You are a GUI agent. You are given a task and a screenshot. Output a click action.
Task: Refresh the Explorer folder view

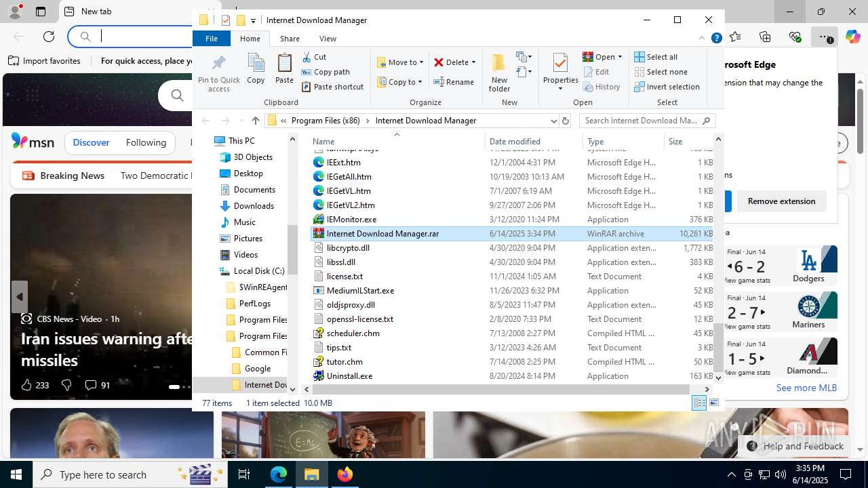[566, 121]
